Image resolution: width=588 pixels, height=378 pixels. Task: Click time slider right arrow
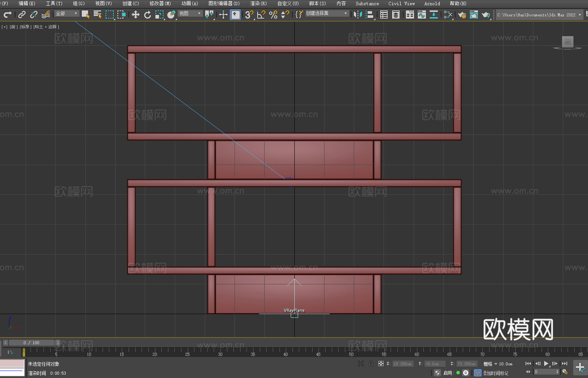pos(58,343)
